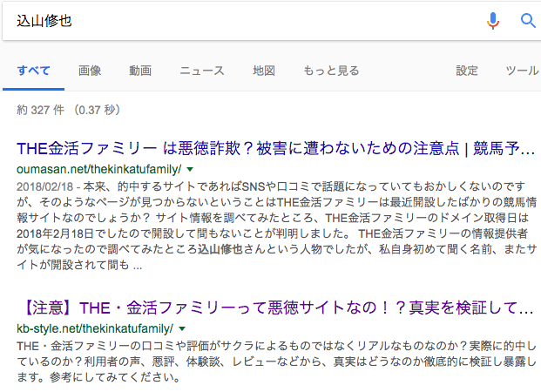Open the ニュース tab

pyautogui.click(x=202, y=71)
